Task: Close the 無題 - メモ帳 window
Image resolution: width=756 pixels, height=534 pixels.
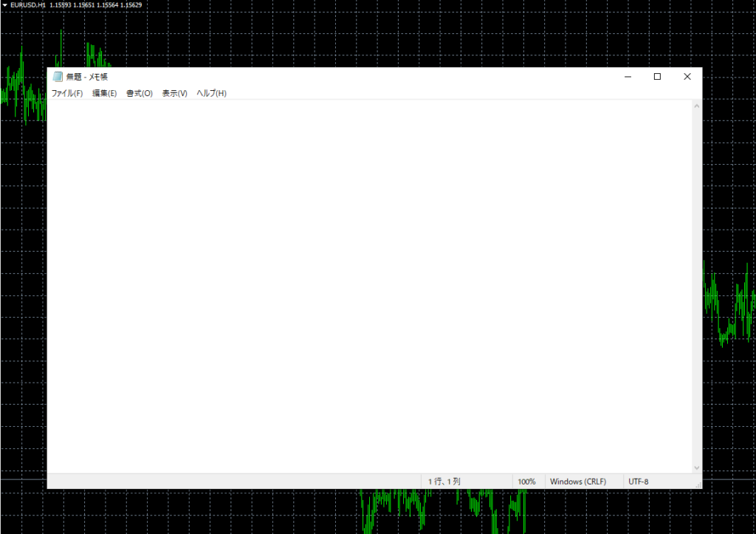Action: point(687,77)
